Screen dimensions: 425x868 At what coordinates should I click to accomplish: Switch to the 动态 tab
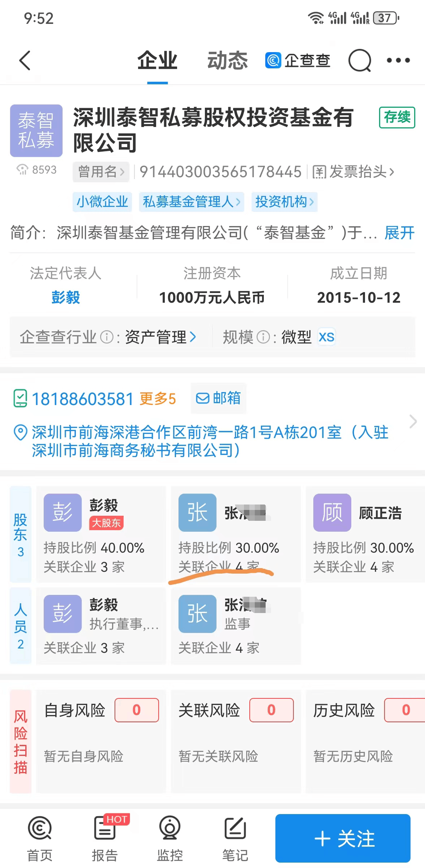coord(228,60)
